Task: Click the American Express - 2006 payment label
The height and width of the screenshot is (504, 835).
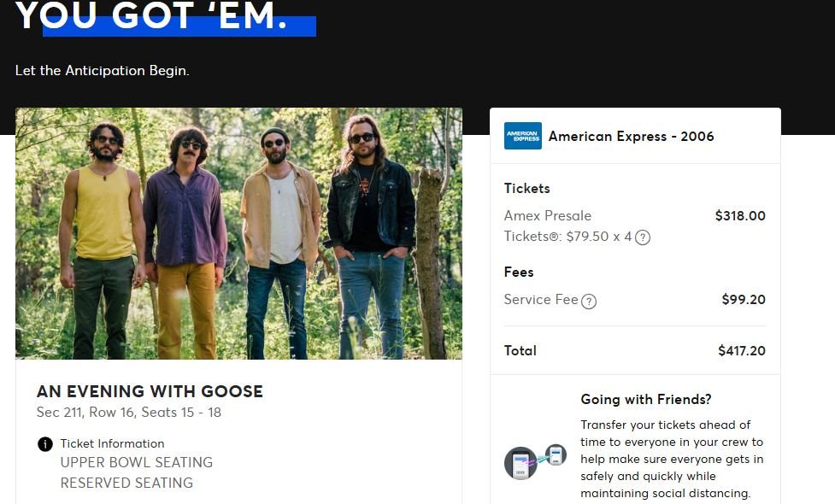Action: 631,136
